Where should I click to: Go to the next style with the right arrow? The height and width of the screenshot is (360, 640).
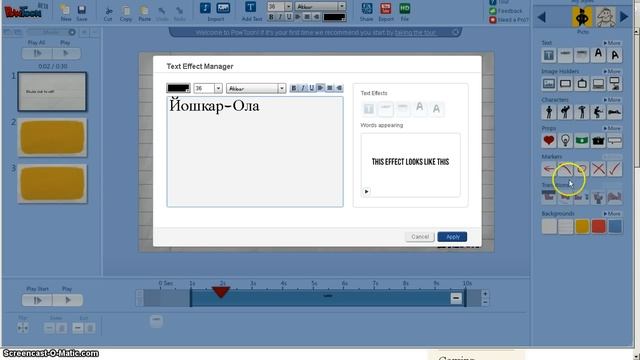(624, 17)
